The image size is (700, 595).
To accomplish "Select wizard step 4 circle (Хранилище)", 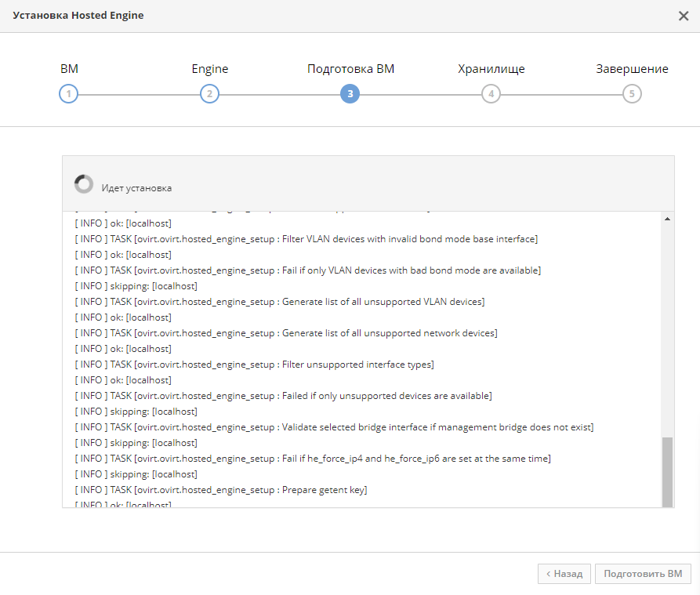I will 491,94.
